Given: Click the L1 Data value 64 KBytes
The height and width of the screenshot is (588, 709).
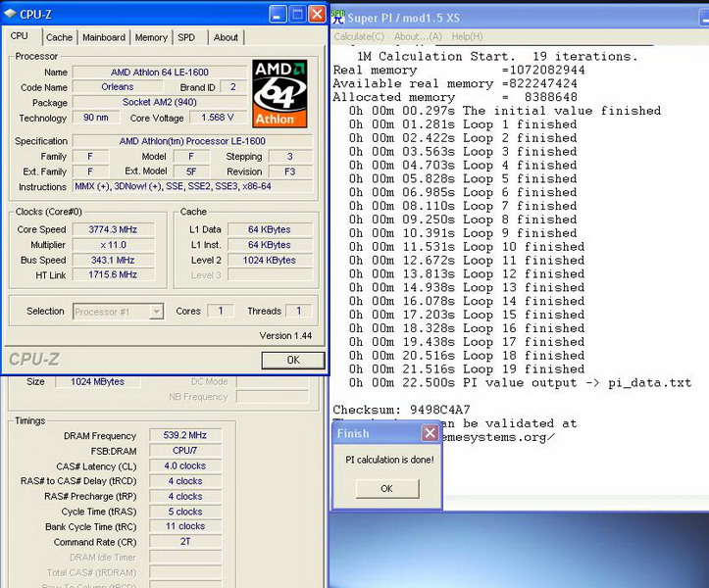Looking at the screenshot, I should (x=270, y=229).
